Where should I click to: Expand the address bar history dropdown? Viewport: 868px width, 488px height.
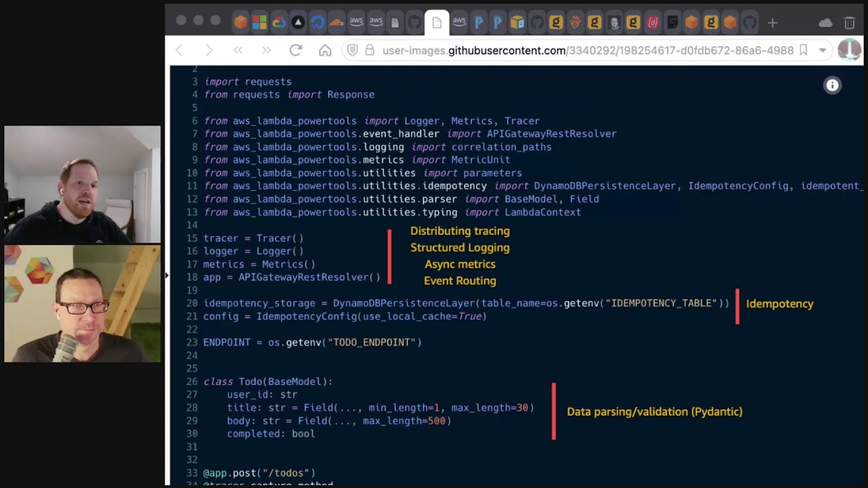tap(823, 50)
